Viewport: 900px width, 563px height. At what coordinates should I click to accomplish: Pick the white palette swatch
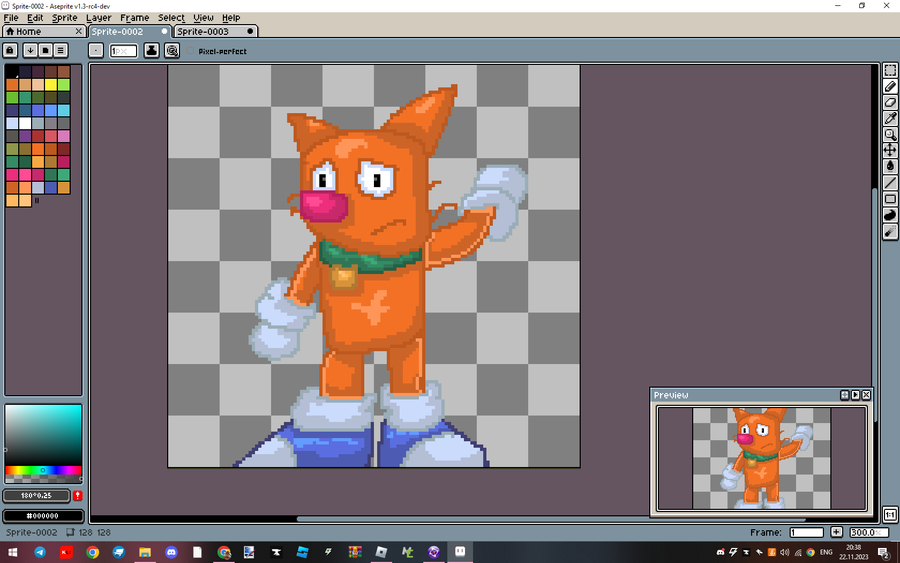tap(25, 123)
